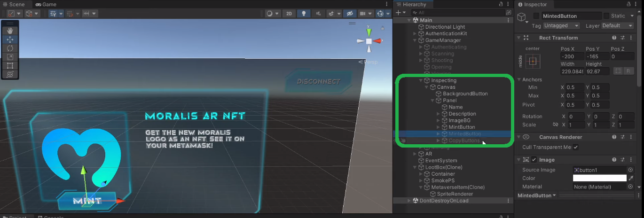Toggle Cull Transparent Mesh checkbox
644x218 pixels.
pyautogui.click(x=575, y=148)
